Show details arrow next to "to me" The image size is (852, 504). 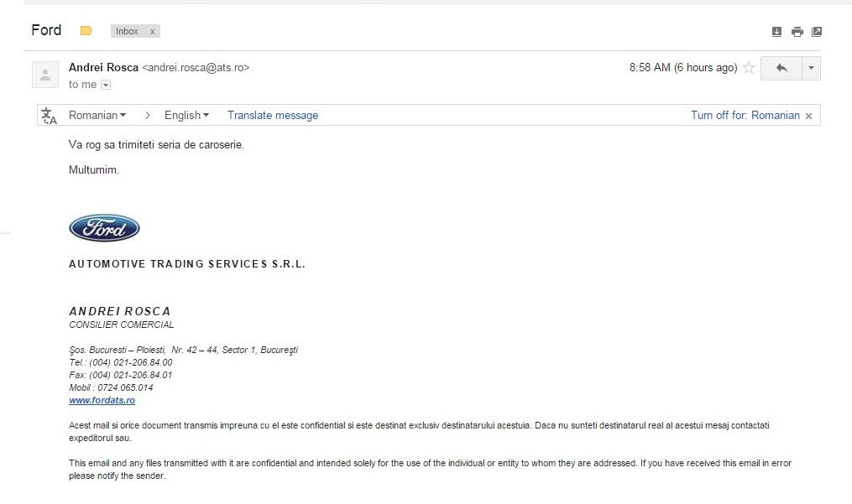tap(106, 85)
